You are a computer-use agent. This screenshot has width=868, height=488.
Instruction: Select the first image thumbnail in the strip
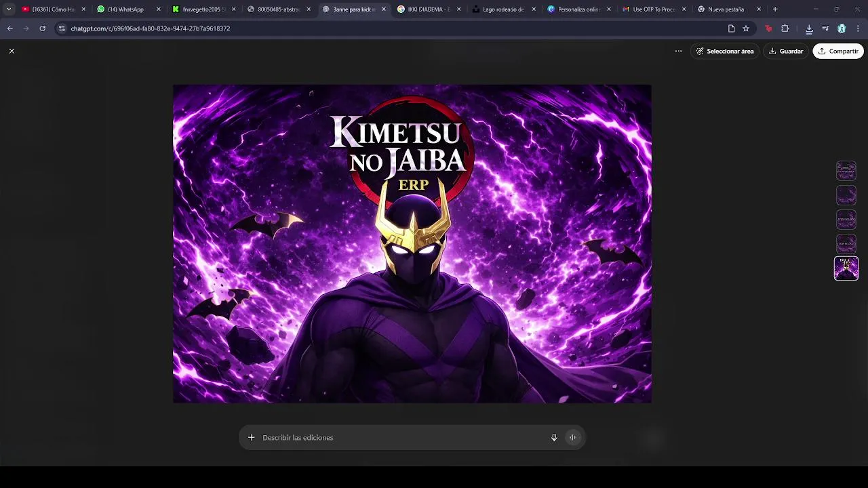coord(846,171)
